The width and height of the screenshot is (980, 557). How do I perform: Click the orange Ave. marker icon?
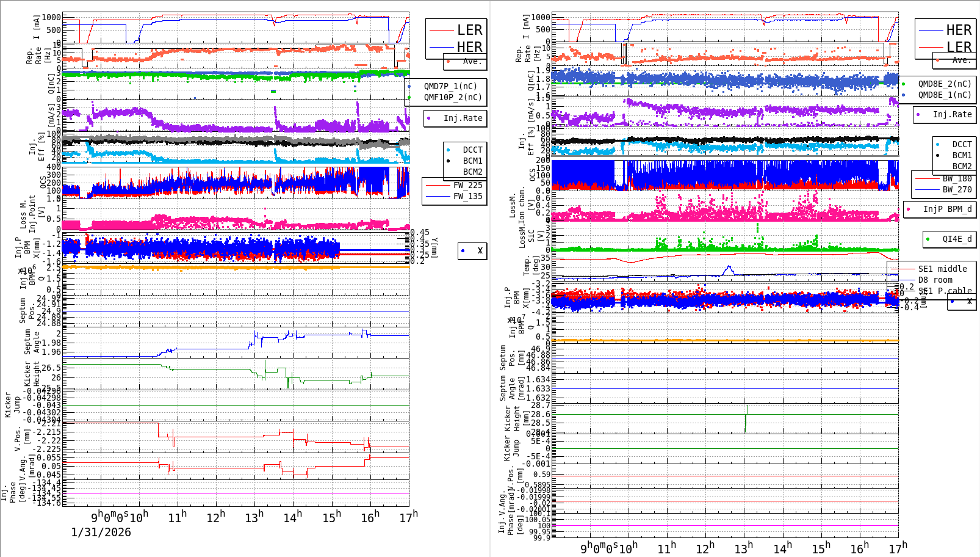point(448,61)
